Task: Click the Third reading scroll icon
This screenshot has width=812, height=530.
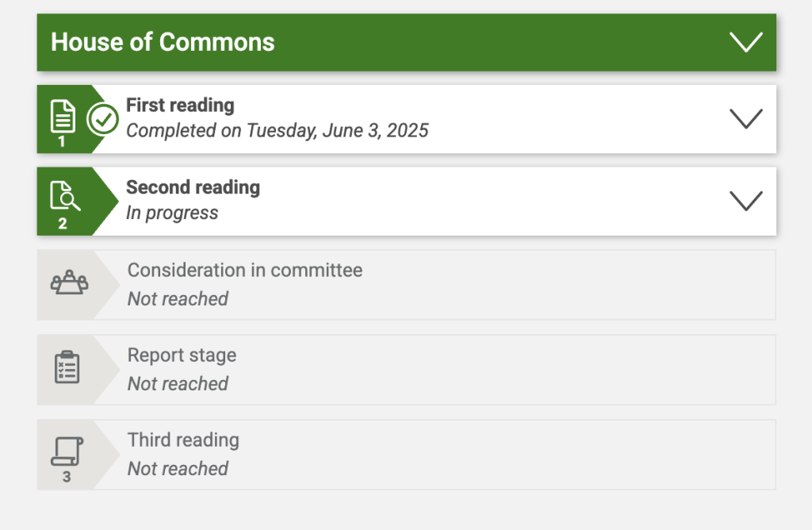Action: coord(67,451)
